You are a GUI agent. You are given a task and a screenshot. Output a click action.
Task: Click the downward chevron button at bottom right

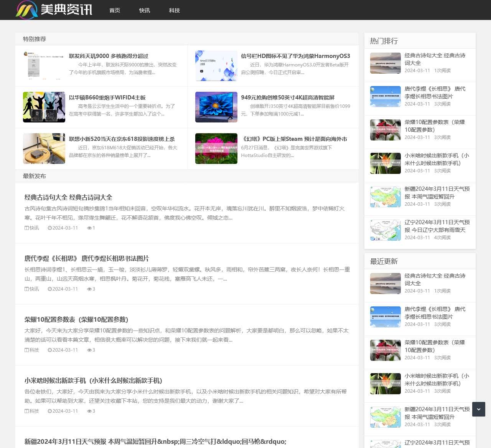478,409
